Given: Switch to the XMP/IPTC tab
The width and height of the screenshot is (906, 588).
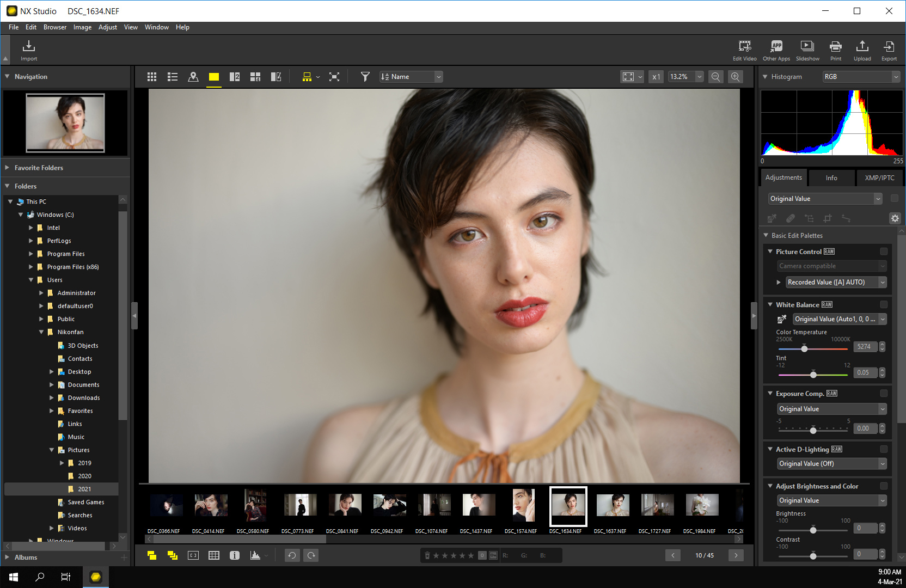Looking at the screenshot, I should 879,177.
